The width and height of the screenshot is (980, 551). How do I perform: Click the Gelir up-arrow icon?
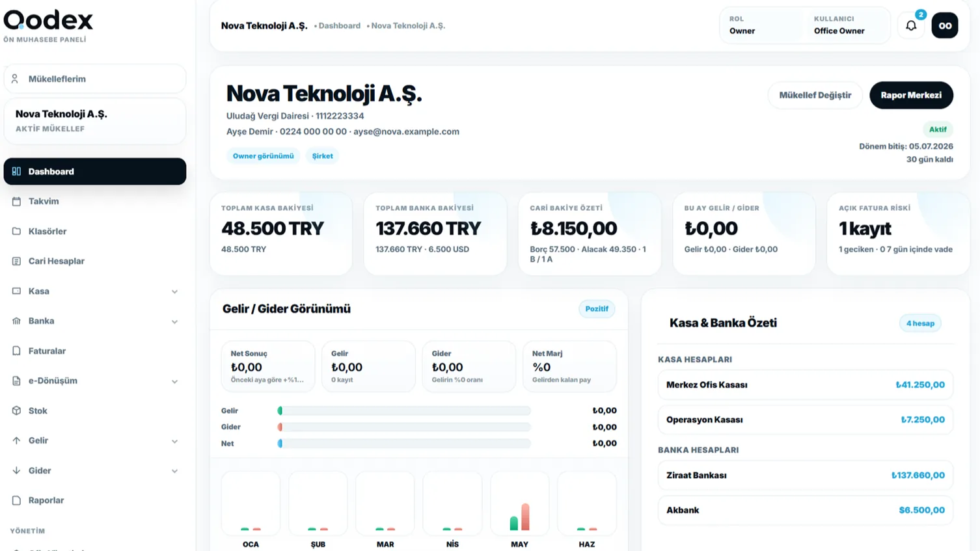16,441
